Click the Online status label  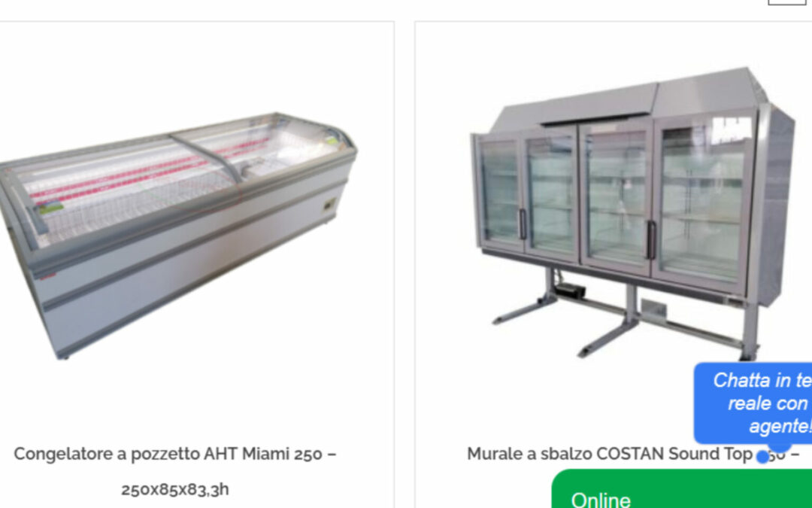click(x=601, y=500)
